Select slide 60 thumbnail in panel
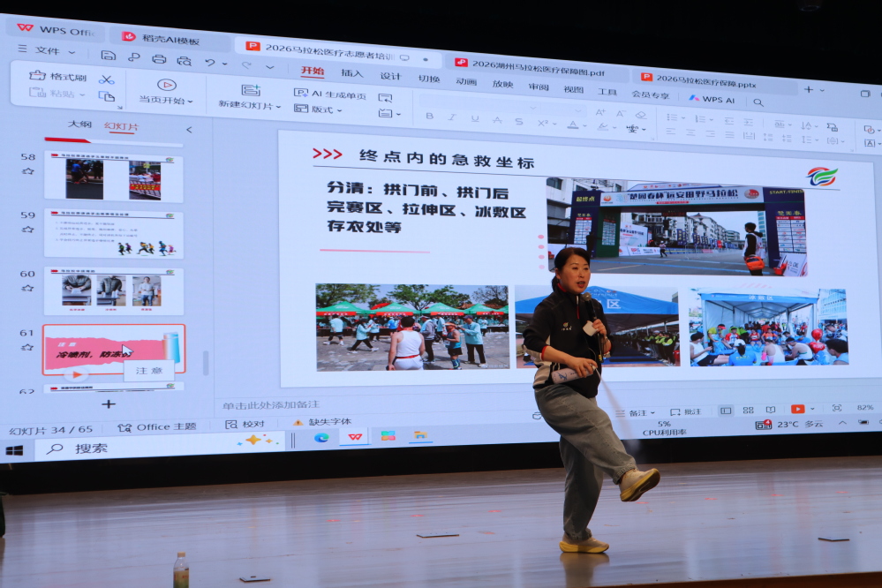 [113, 290]
